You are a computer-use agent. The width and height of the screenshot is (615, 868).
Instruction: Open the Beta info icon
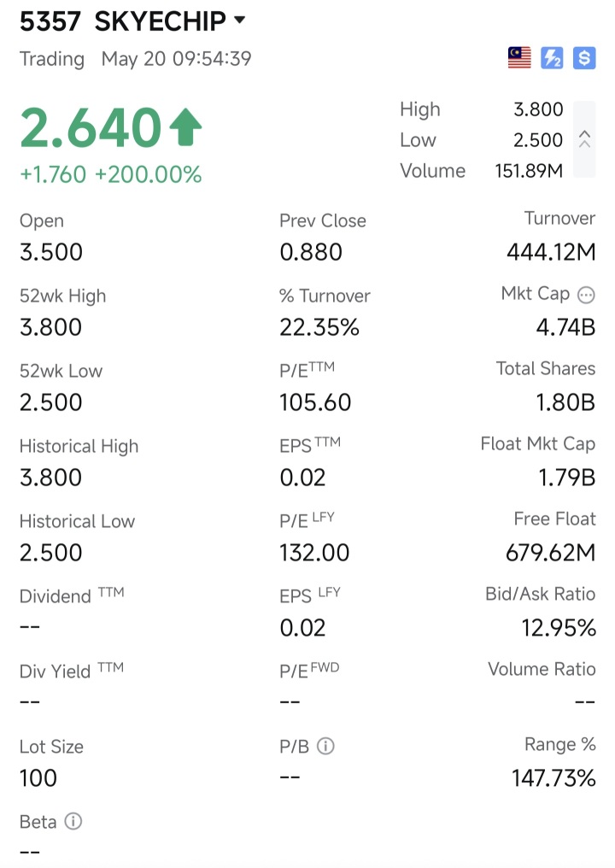click(73, 821)
